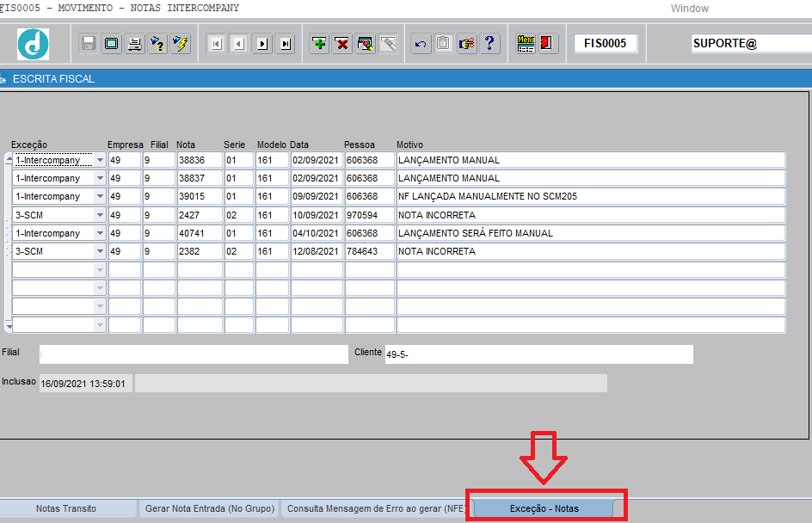Screen dimensions: 812x523
Task: Click the printer icon
Action: click(135, 44)
